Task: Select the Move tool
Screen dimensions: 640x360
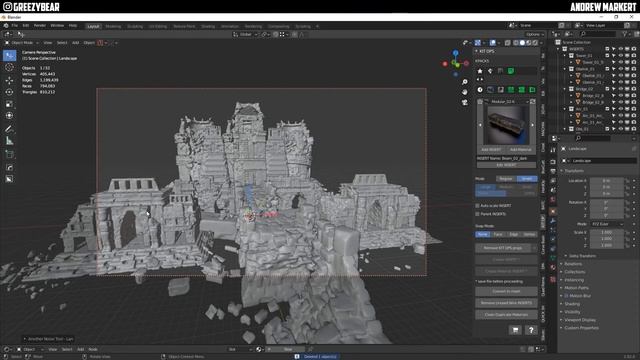Action: click(9, 80)
